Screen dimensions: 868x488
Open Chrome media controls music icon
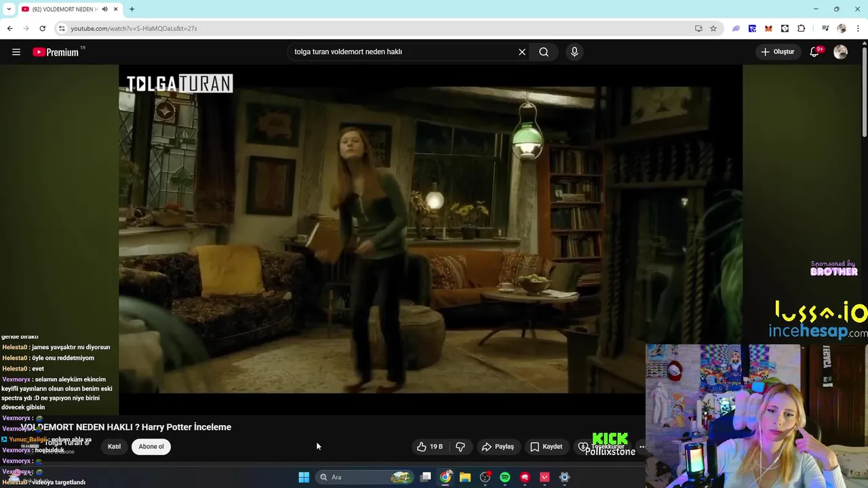(825, 28)
